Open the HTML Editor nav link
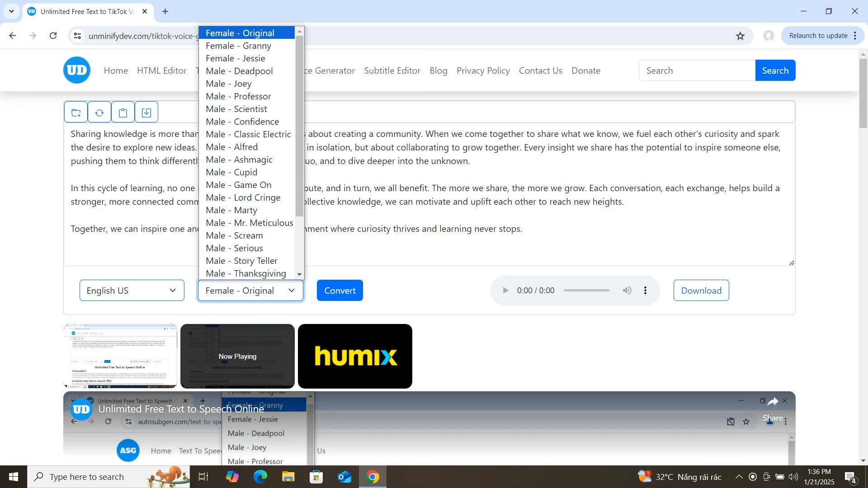Viewport: 868px width, 488px height. tap(162, 70)
